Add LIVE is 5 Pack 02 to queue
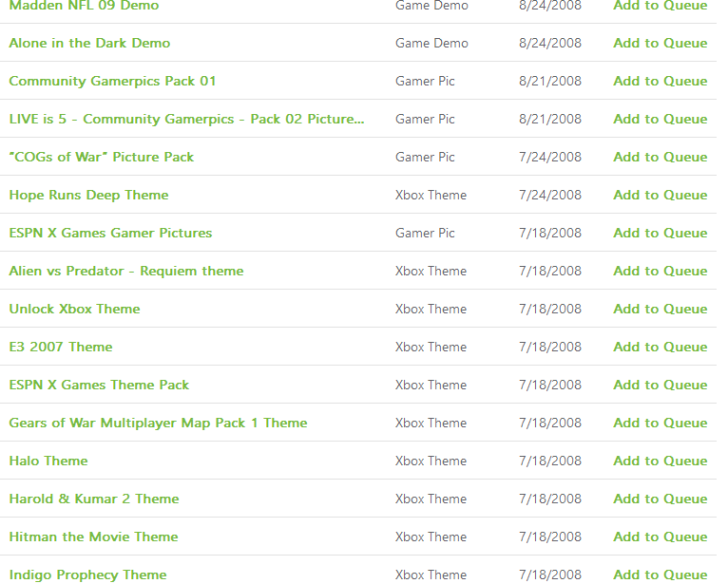 tap(661, 120)
